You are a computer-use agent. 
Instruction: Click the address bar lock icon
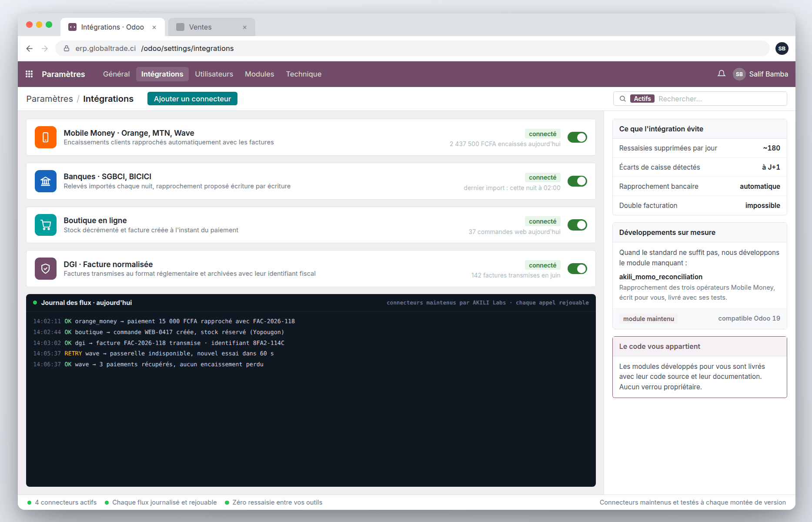pos(67,48)
